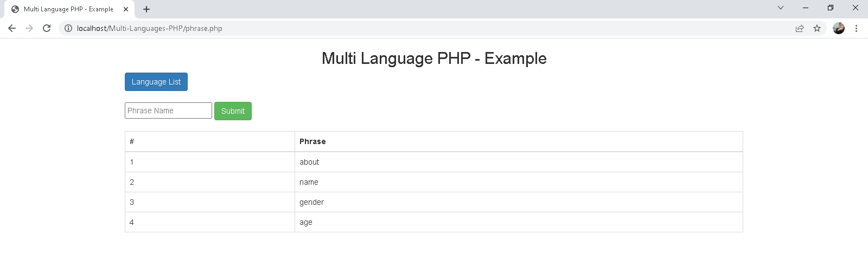Select the Multi Language PHP tab
Viewport: 868px width, 260px height.
point(68,9)
